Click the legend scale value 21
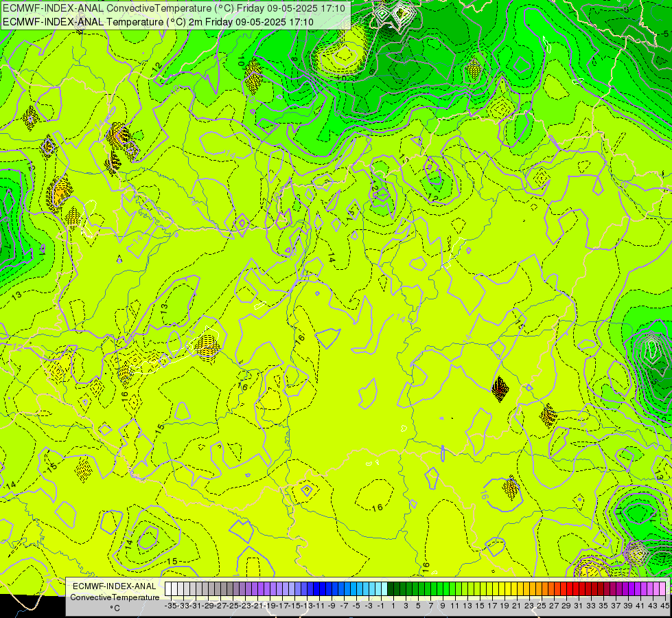The height and width of the screenshot is (618, 672). (x=516, y=606)
